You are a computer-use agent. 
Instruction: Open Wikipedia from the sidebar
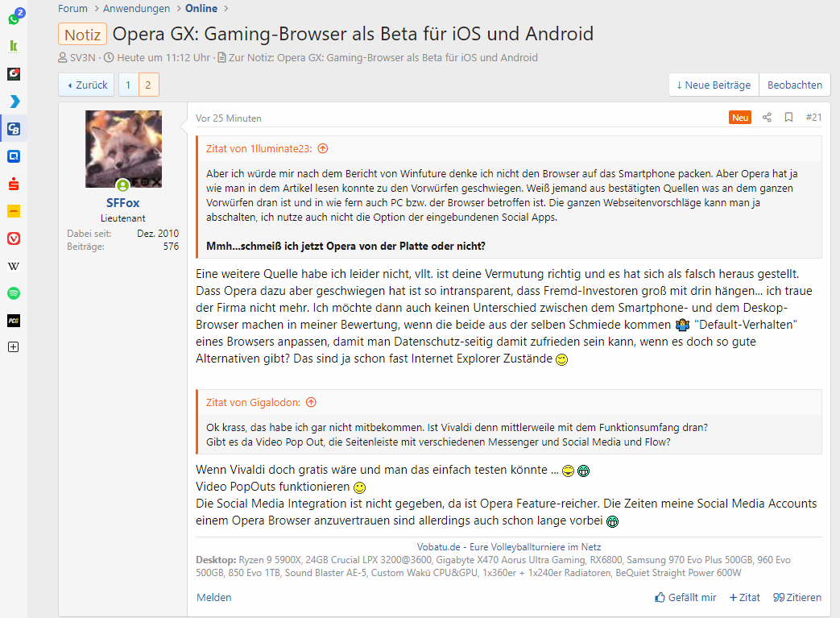pos(14,266)
